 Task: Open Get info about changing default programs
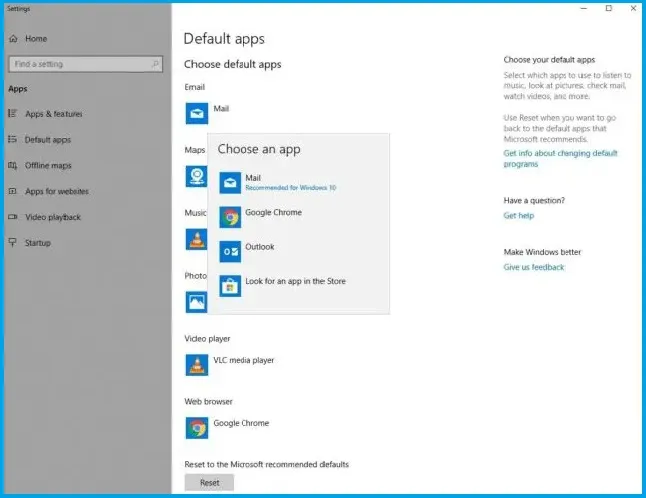tap(560, 159)
